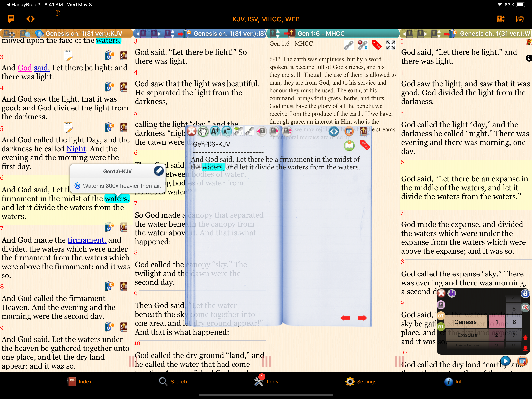Tap the highlighted 'waters,' in KJV verse 6
Viewport: 532px width, 399px height.
pos(117,199)
